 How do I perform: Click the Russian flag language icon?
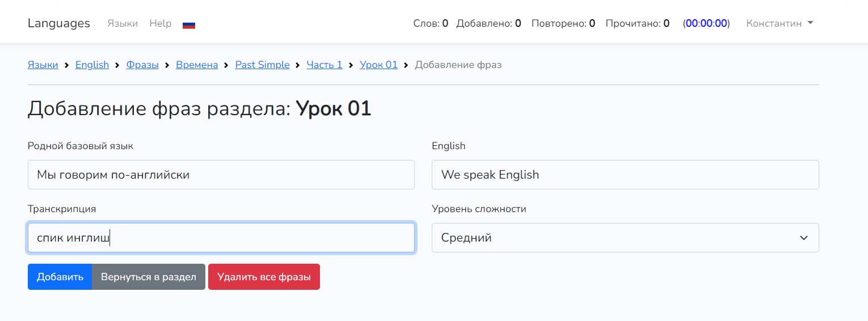(x=189, y=24)
